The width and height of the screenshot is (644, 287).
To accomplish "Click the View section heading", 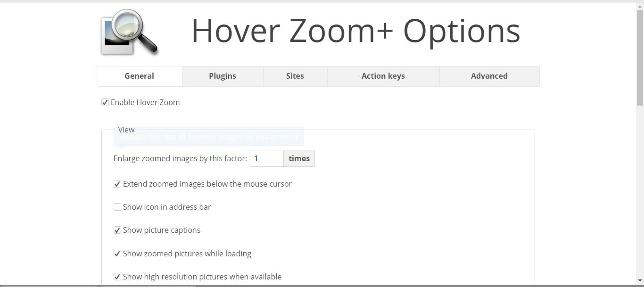I will click(126, 130).
